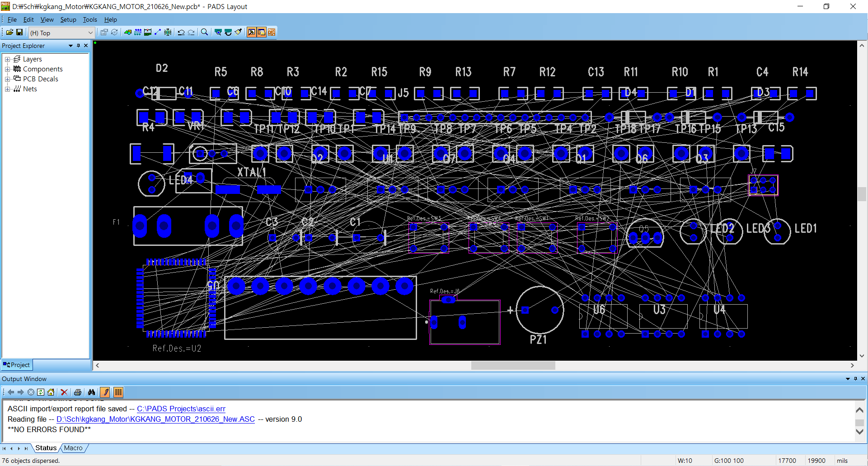Select Components in Project Explorer
This screenshot has height=466, width=868.
tap(42, 69)
